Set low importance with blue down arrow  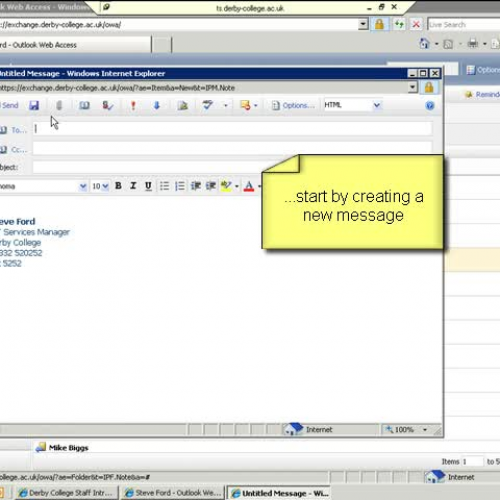click(157, 105)
